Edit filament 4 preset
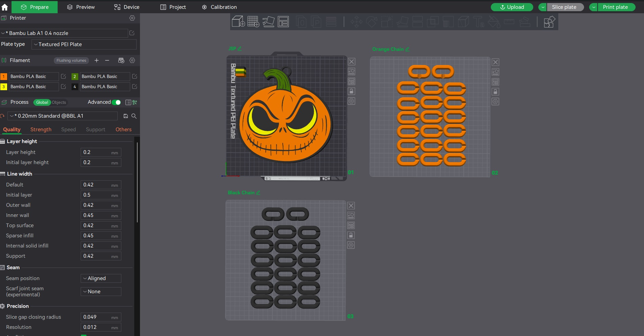This screenshot has height=336, width=644. pyautogui.click(x=135, y=87)
